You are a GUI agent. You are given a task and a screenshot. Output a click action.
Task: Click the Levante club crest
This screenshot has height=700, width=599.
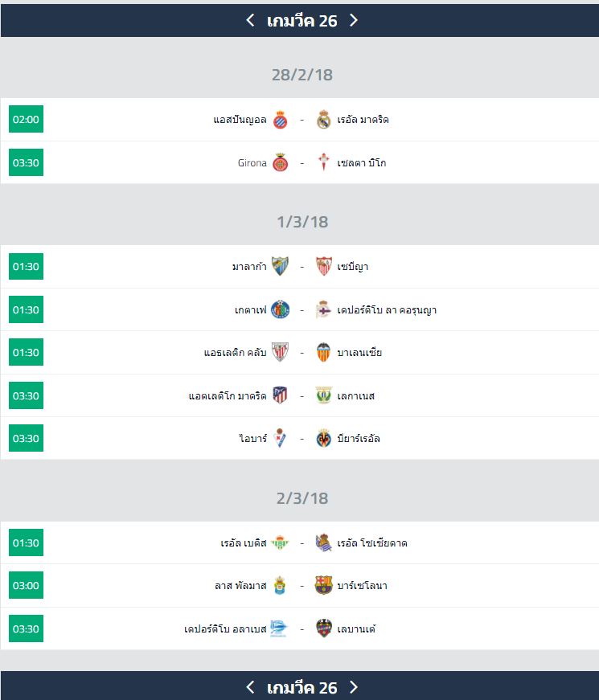click(323, 628)
